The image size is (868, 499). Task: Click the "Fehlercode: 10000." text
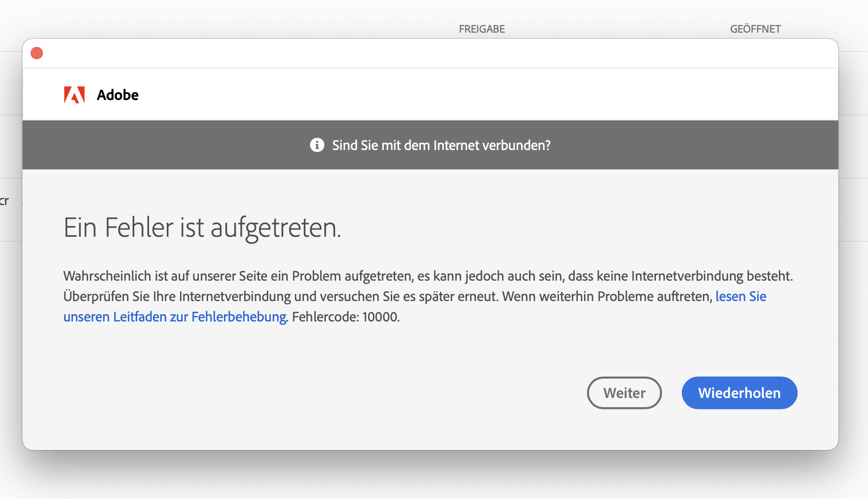(x=346, y=317)
